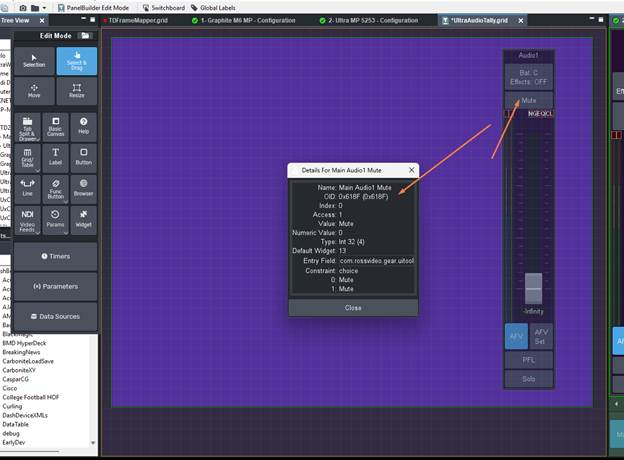This screenshot has height=460, width=624.
Task: Toggle the AFV button on Audio1
Action: point(516,336)
